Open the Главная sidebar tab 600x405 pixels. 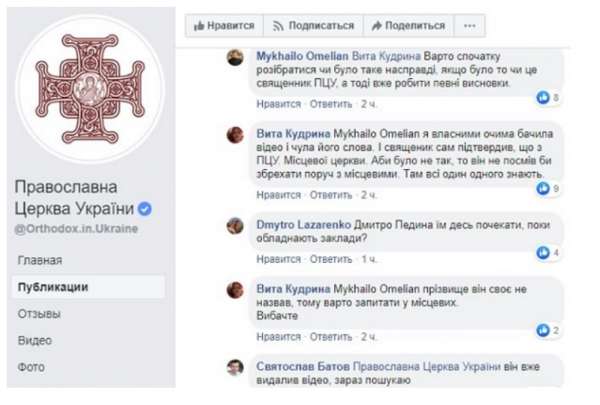[40, 260]
